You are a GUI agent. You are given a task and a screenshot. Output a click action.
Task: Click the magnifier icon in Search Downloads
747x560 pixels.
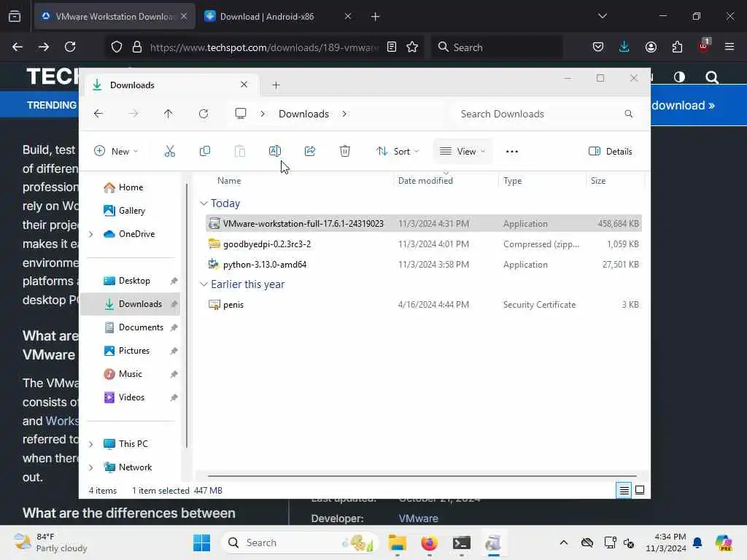coord(628,114)
